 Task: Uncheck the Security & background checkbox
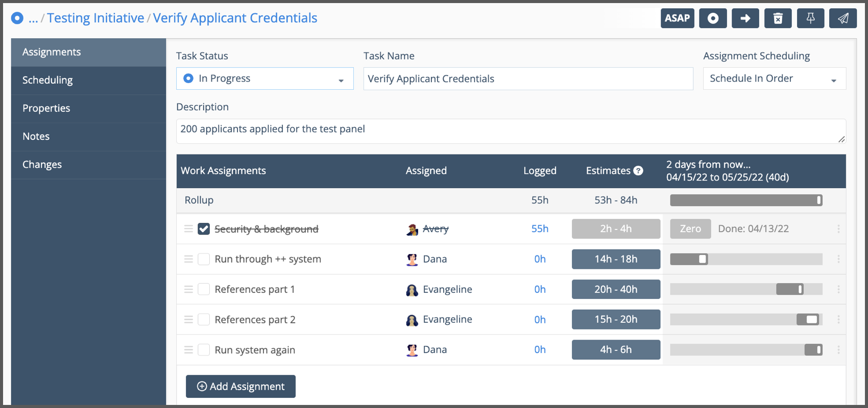point(204,229)
